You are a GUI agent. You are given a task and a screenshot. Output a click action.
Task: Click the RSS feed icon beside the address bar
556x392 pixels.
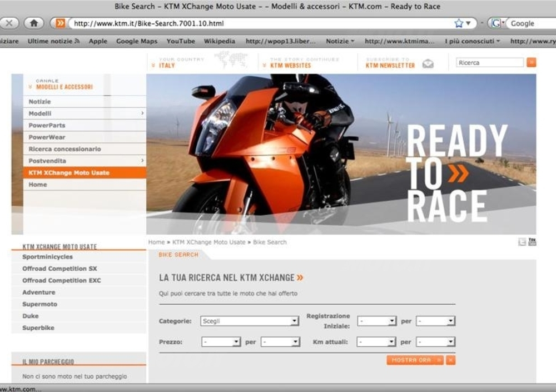[x=60, y=23]
